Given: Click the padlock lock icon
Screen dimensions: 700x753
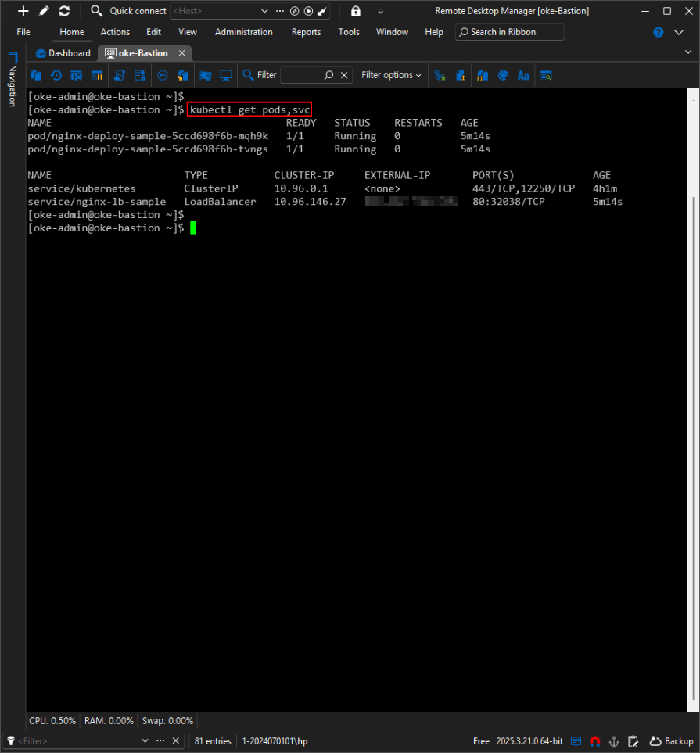Looking at the screenshot, I should point(356,11).
